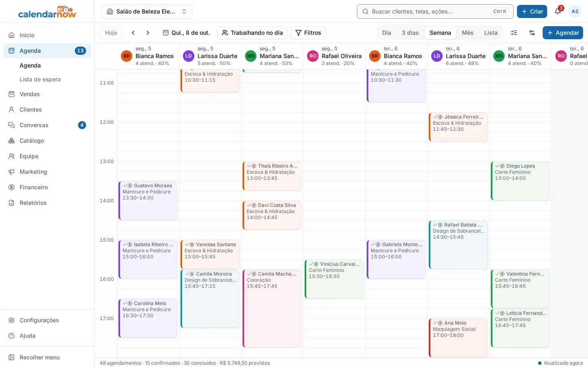The height and width of the screenshot is (368, 588).
Task: Open Marketing in the sidebar
Action: point(47,172)
